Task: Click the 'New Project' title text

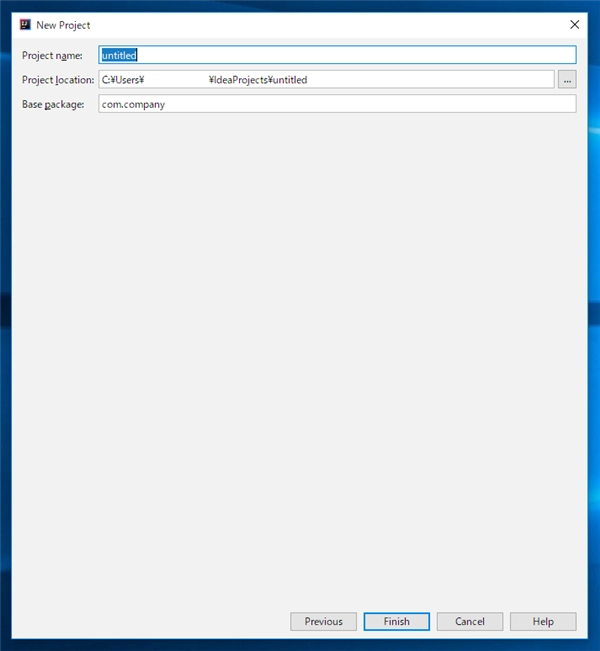Action: 63,25
